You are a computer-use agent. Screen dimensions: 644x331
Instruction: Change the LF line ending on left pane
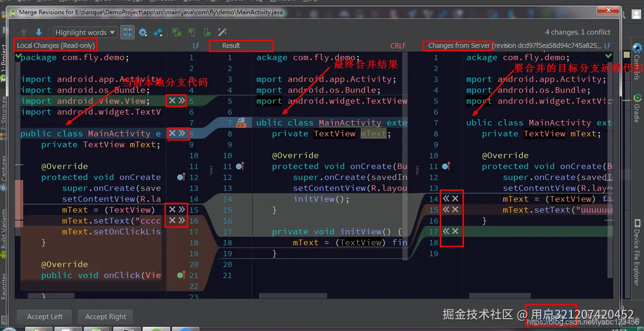(x=196, y=46)
